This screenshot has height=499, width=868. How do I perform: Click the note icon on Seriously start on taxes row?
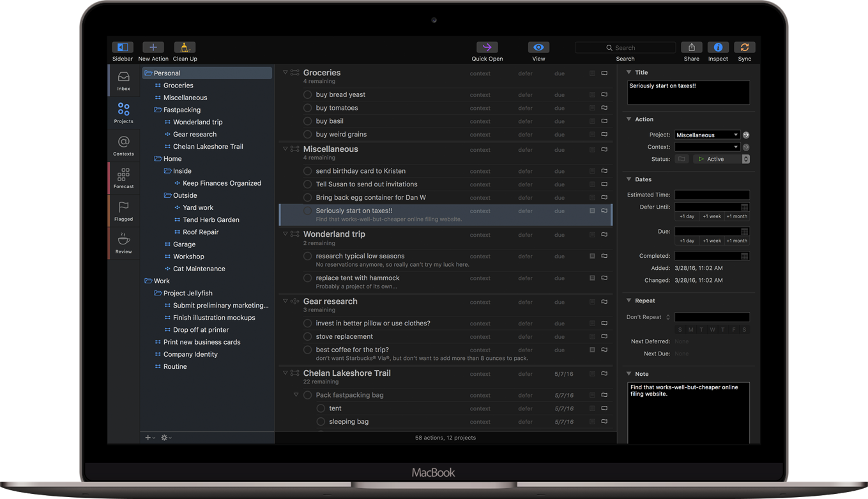[592, 211]
